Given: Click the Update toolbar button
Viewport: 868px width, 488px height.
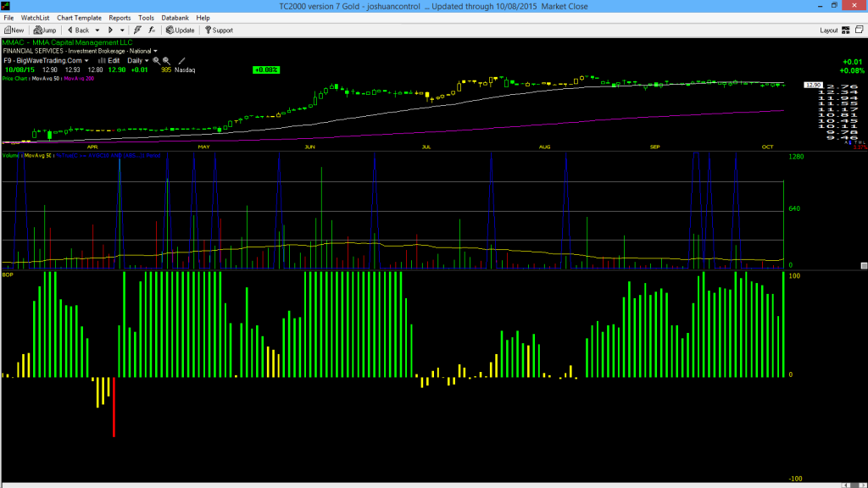Looking at the screenshot, I should click(x=180, y=30).
